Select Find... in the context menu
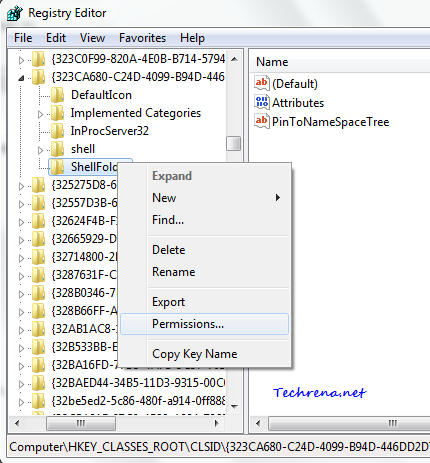Image resolution: width=430 pixels, height=463 pixels. click(x=204, y=220)
